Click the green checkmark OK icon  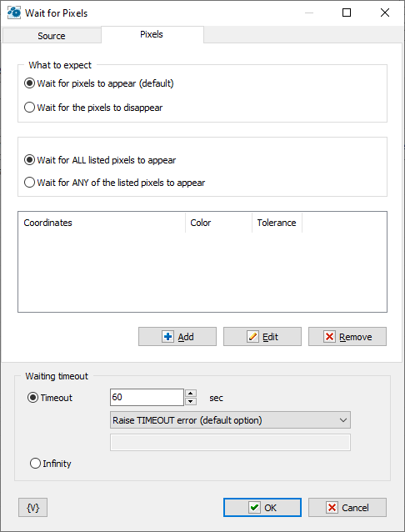click(254, 508)
